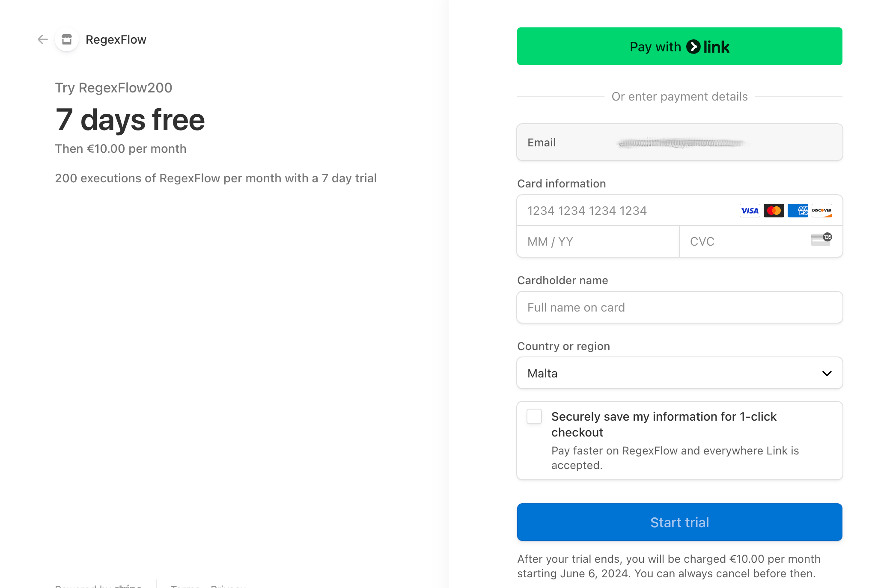Click the RegexFlow storefront icon
The image size is (869, 588).
click(x=67, y=40)
